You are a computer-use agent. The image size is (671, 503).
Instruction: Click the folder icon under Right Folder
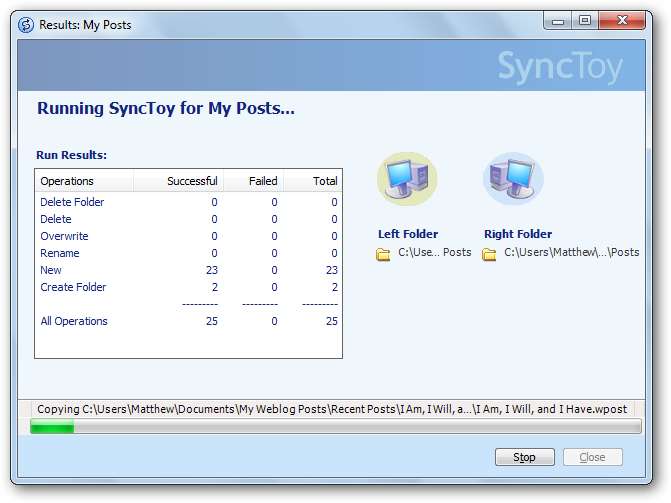pos(489,254)
